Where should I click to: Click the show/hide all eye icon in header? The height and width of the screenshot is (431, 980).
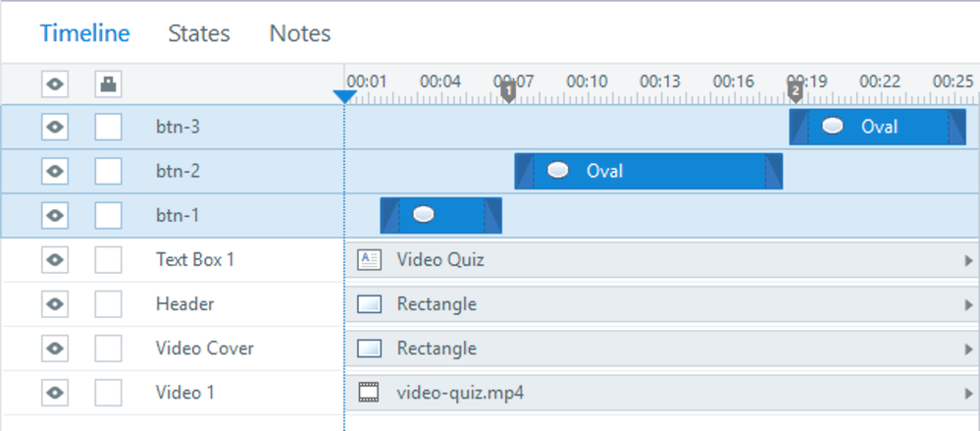click(55, 84)
